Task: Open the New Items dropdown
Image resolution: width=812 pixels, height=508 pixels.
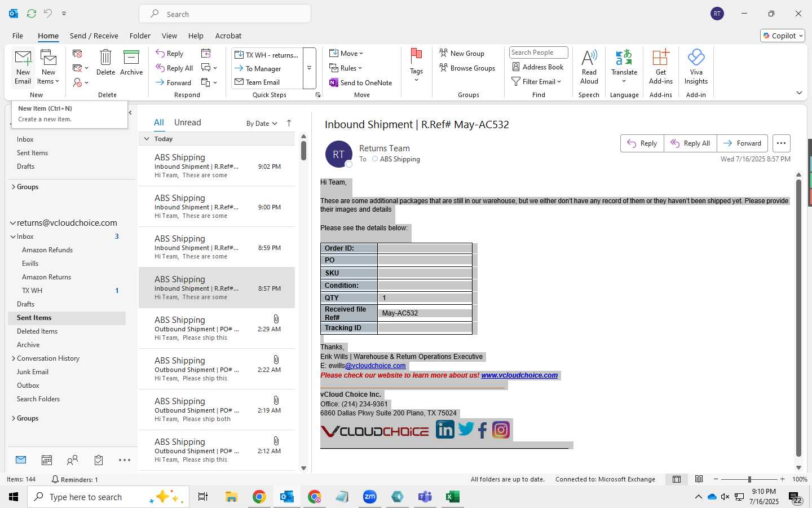Action: [x=48, y=67]
